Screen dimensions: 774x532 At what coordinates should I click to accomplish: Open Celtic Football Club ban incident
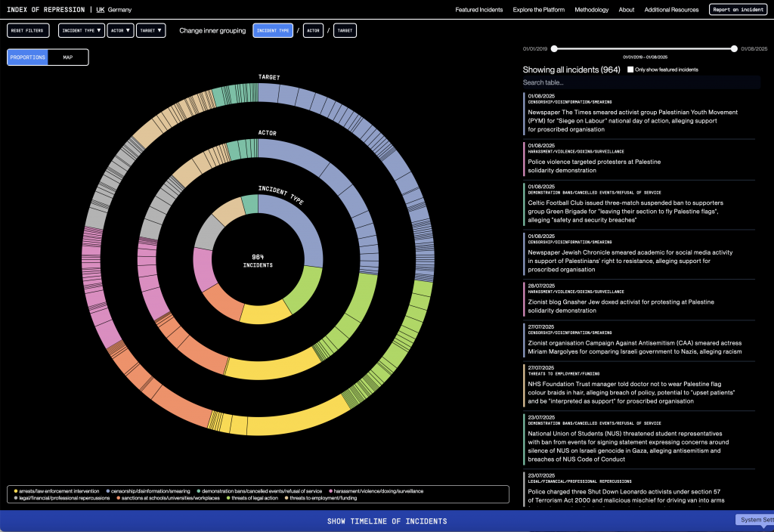(639, 204)
